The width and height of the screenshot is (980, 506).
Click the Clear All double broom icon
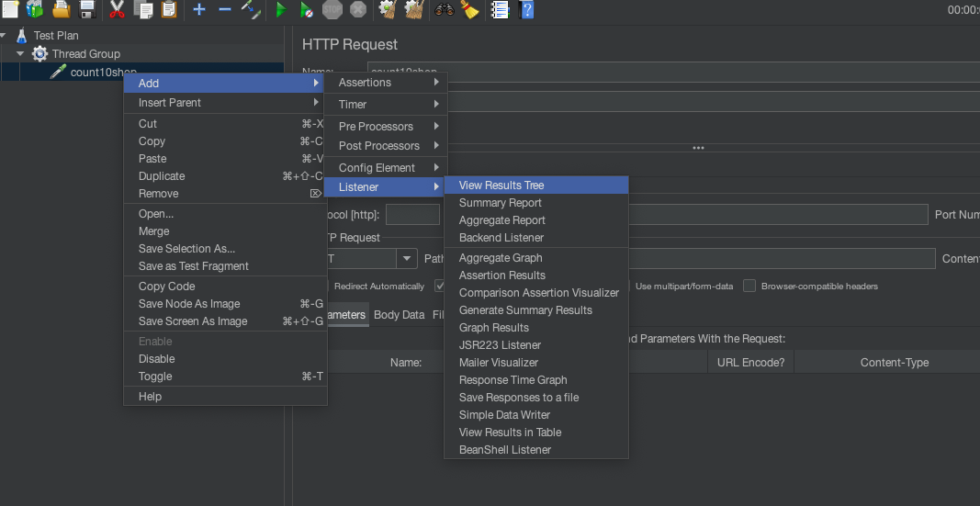[413, 9]
